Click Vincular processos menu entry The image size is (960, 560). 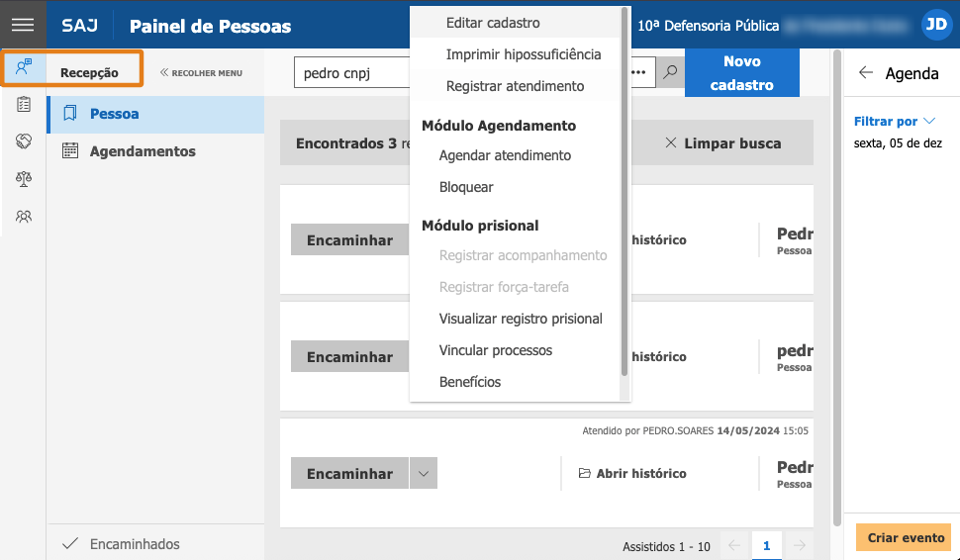click(495, 350)
